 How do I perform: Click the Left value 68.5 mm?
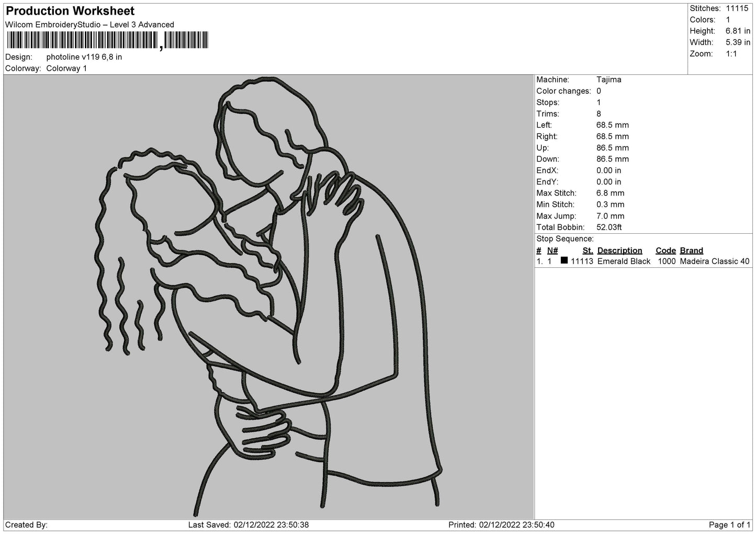click(613, 125)
